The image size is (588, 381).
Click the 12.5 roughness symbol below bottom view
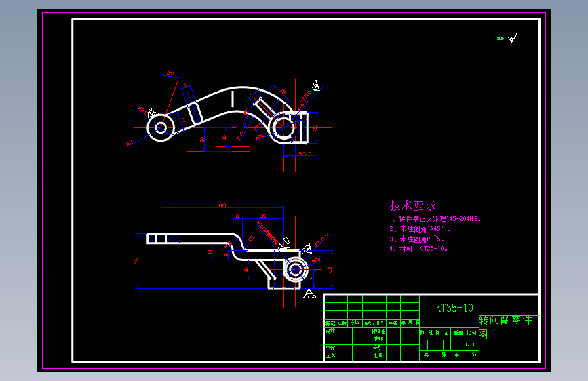click(x=309, y=294)
